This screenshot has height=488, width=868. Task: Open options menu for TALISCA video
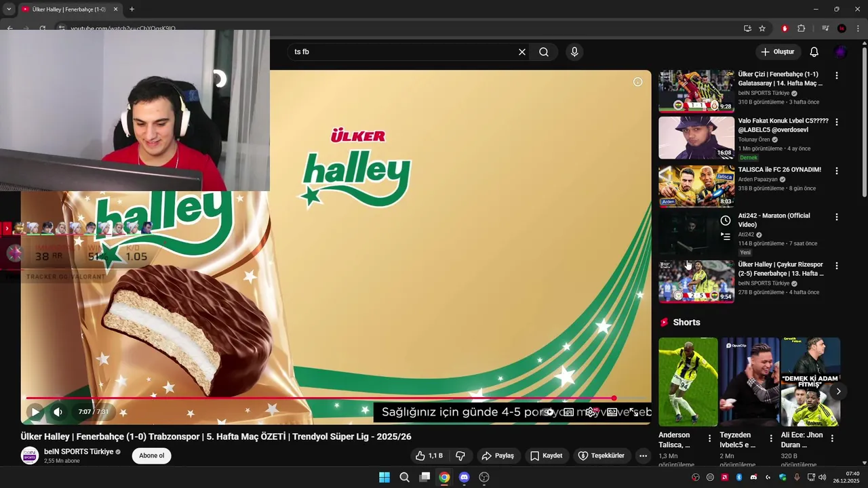point(836,171)
